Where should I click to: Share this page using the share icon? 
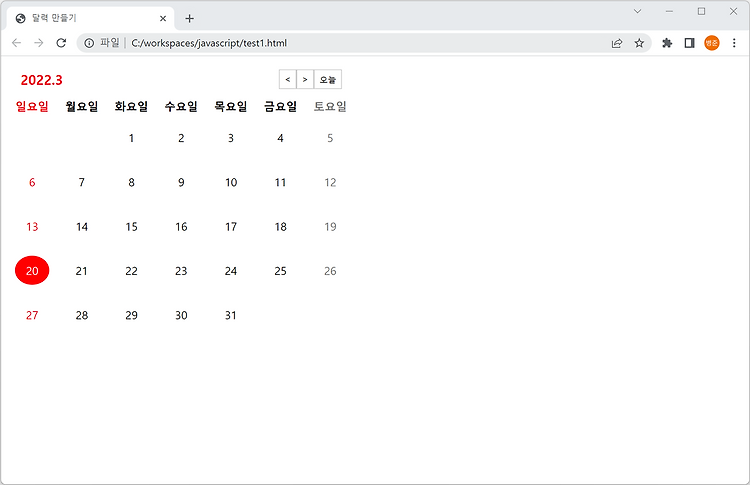(617, 43)
